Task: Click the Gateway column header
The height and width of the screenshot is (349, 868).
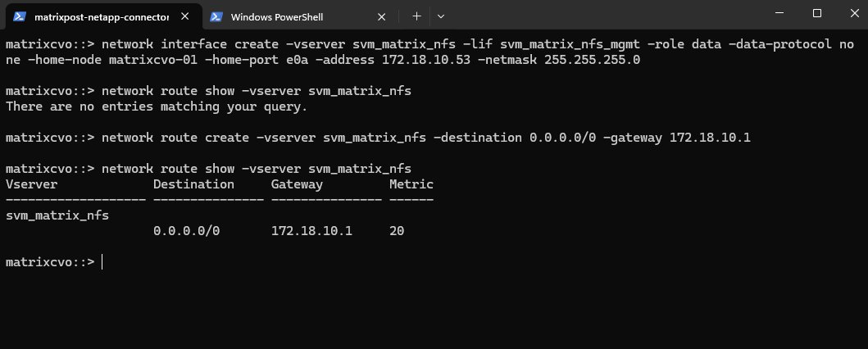Action: (x=297, y=184)
